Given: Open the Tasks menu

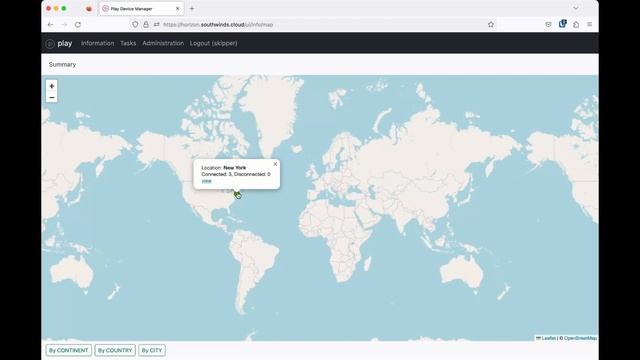Looking at the screenshot, I should tap(128, 43).
